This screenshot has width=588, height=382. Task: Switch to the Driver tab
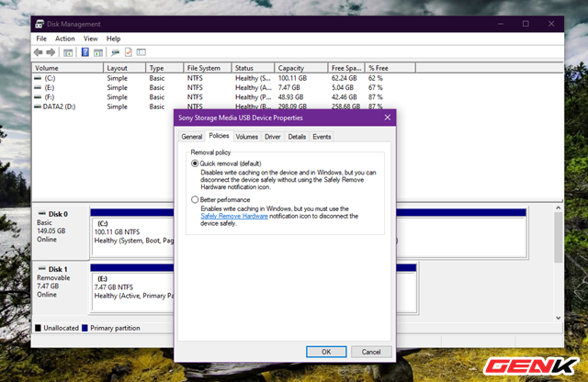coord(273,137)
